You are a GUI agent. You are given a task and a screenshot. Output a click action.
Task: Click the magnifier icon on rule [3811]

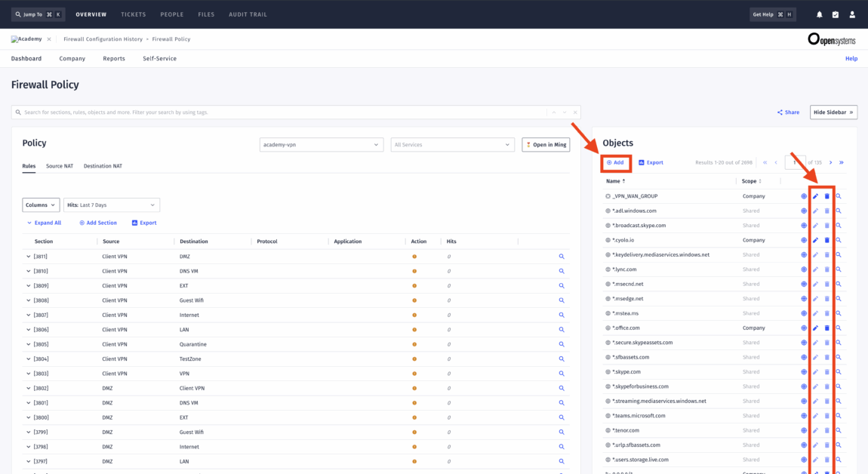(x=561, y=256)
